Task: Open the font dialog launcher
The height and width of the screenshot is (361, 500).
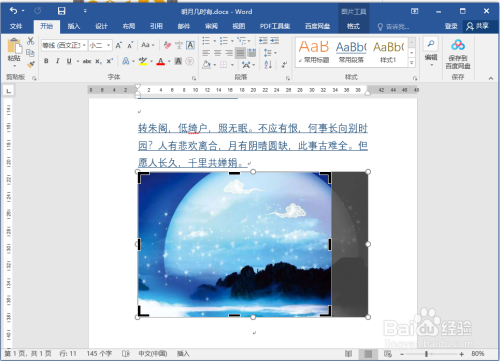Action: (x=194, y=78)
